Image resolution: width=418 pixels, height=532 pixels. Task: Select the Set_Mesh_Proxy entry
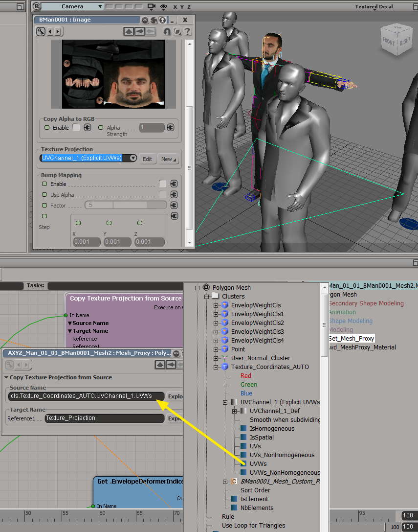352,339
